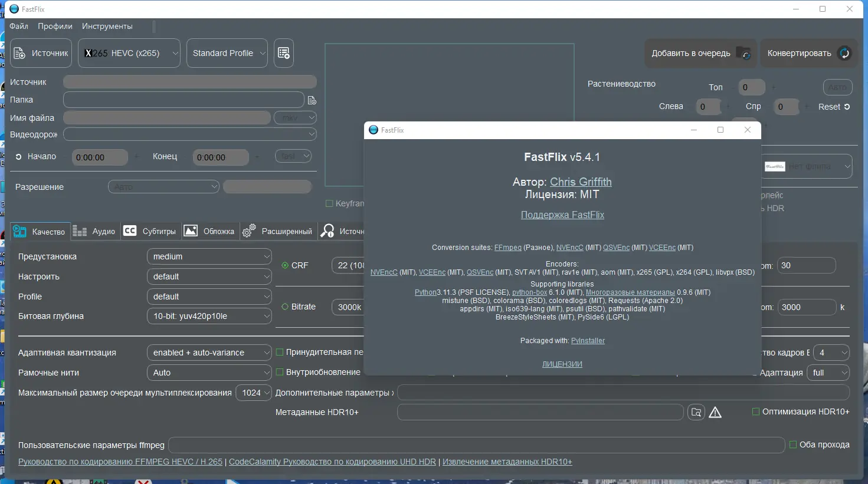Open the Profile default dropdown
Image resolution: width=868 pixels, height=484 pixels.
[x=209, y=297]
